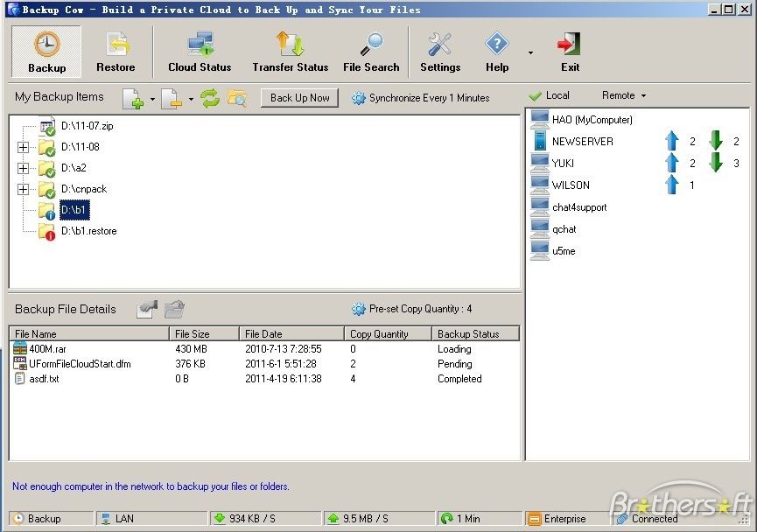Open the Remote dropdown menu

[x=622, y=95]
